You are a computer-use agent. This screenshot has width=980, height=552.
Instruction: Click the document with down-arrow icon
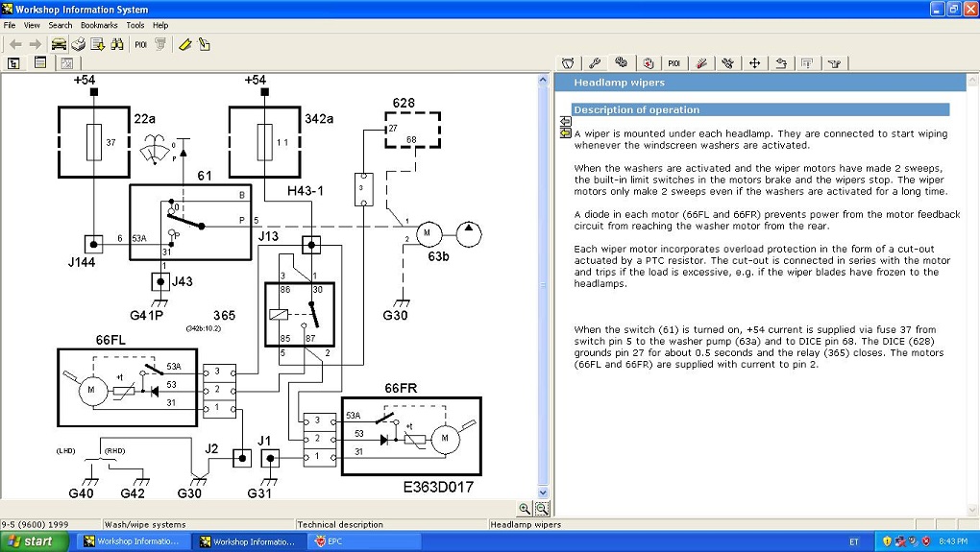pos(97,44)
